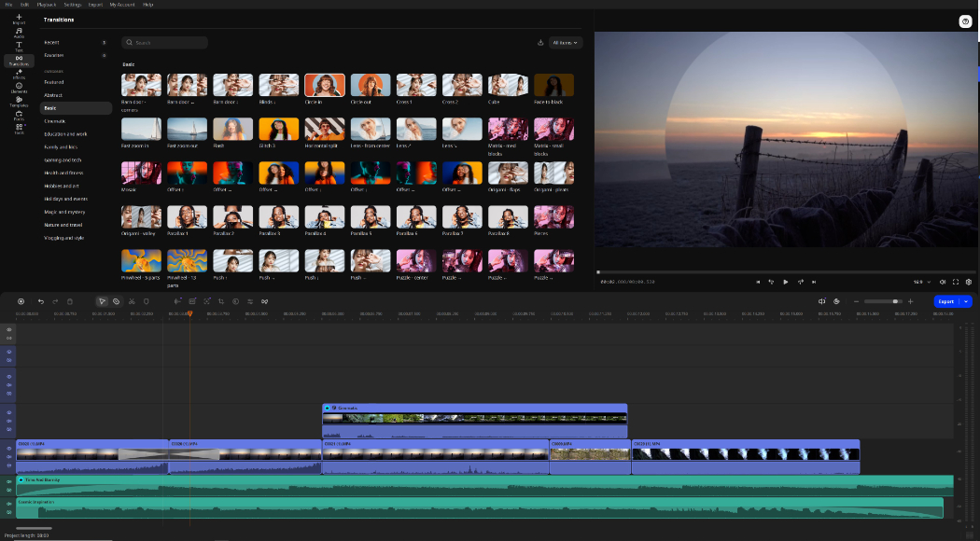This screenshot has height=541, width=980.
Task: Click the blue Export button
Action: (947, 301)
